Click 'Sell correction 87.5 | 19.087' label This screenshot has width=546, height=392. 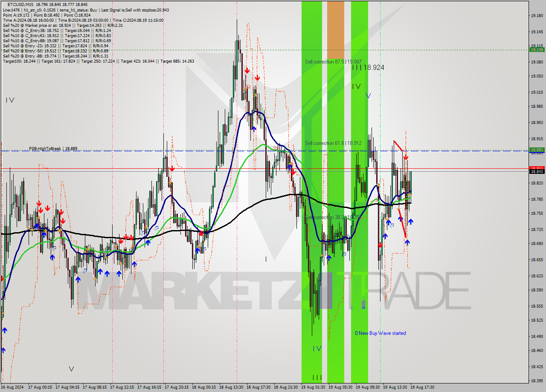tap(333, 62)
